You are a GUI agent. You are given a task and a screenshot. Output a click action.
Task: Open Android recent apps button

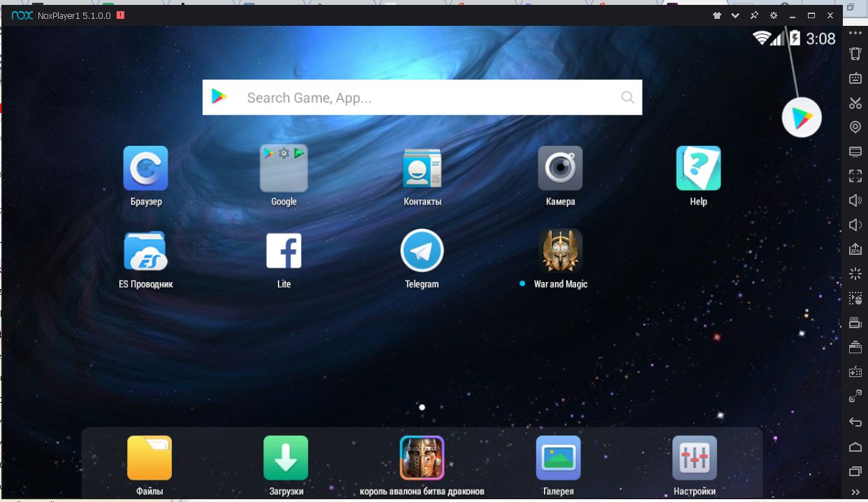coord(855,471)
